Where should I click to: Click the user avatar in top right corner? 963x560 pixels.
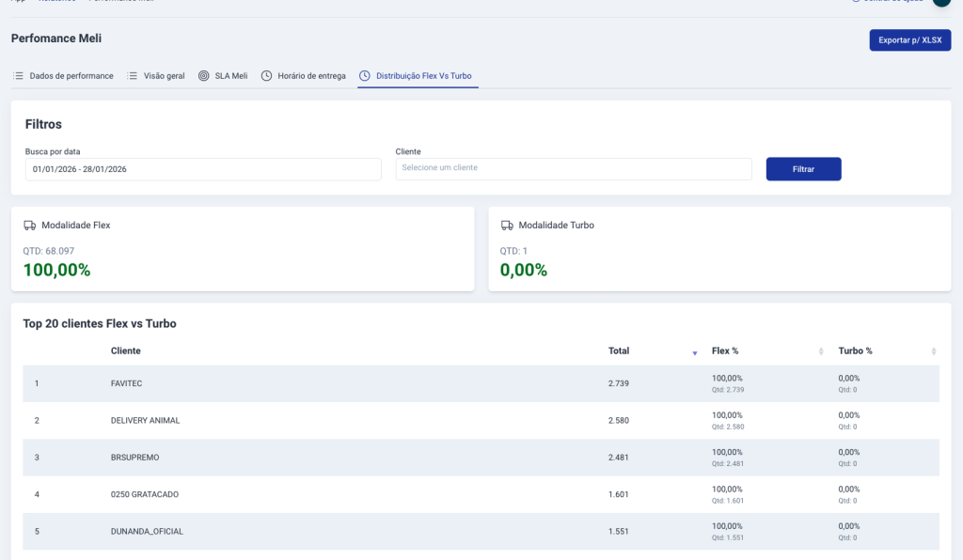point(941,2)
